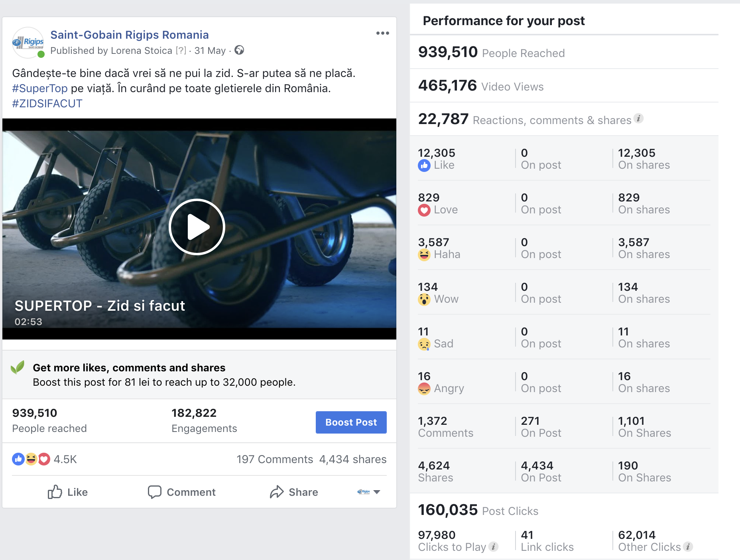The image size is (740, 560).
Task: Click the Angry emoji in performance panel
Action: [x=424, y=388]
